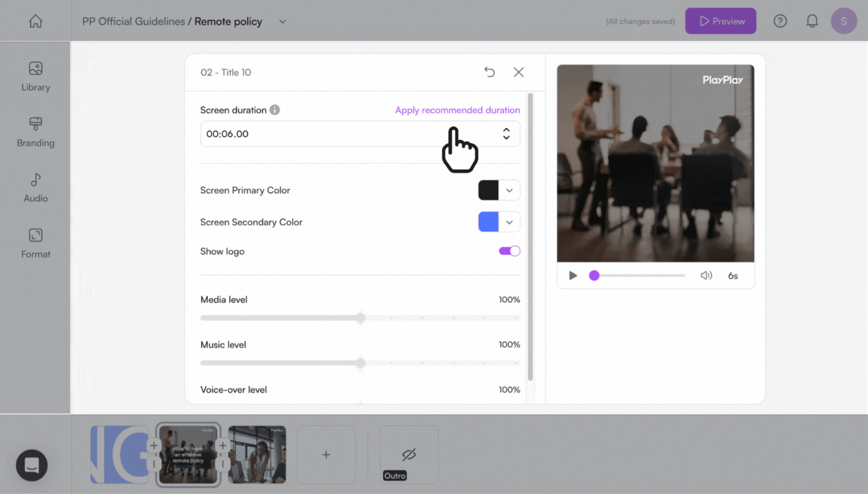Click the undo arrow in panel header
This screenshot has width=868, height=494.
[489, 72]
